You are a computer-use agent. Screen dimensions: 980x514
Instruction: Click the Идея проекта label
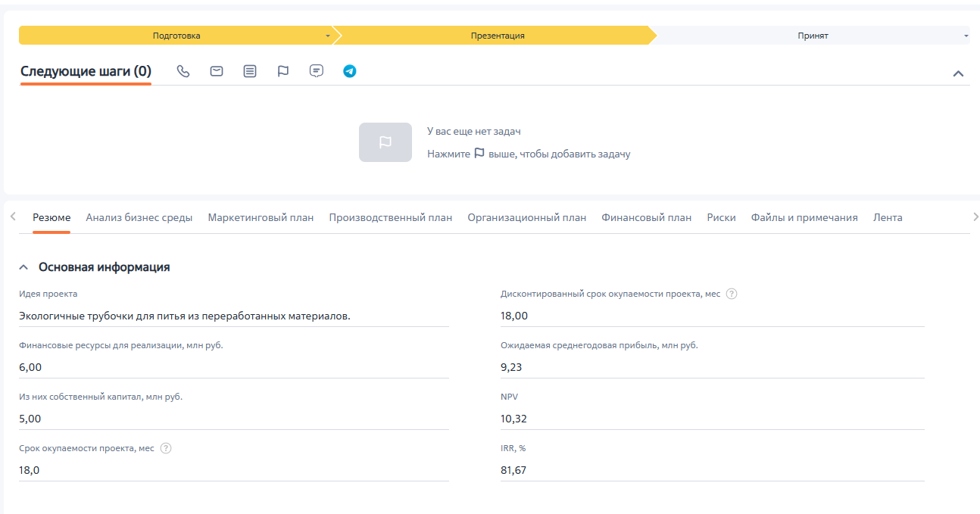point(48,294)
